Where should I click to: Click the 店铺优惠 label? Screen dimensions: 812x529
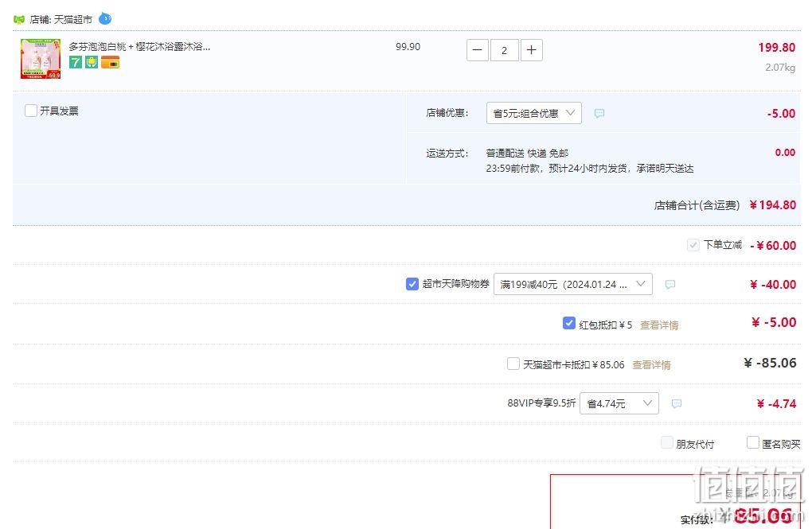click(447, 113)
